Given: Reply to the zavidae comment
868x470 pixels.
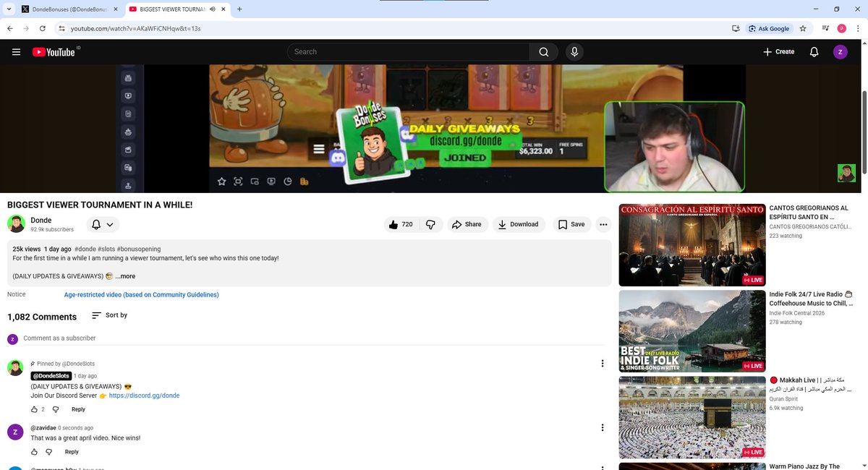Looking at the screenshot, I should tap(72, 452).
